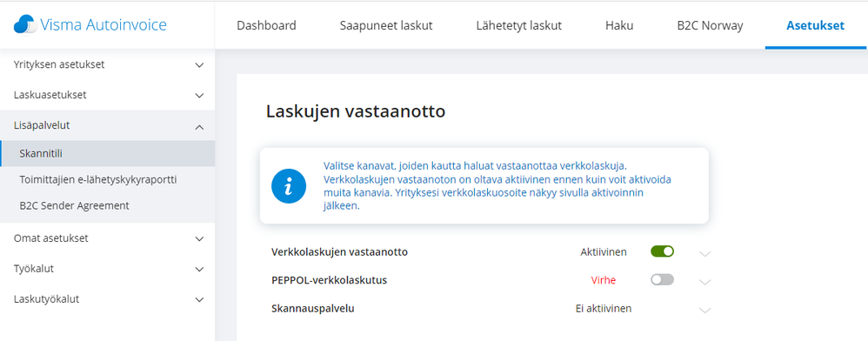This screenshot has height=341, width=868.
Task: Click Työkalut menu label
Action: tap(34, 269)
